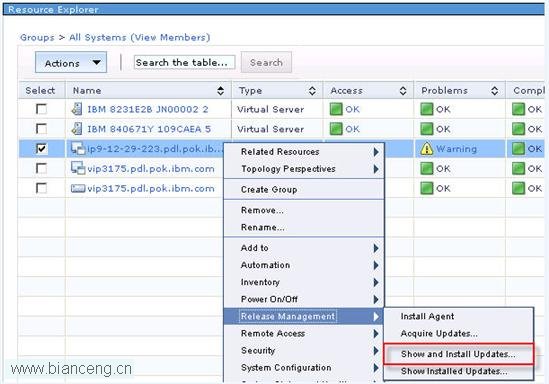Click the Groups breadcrumb link
Screen dimensions: 549x384
click(x=37, y=37)
